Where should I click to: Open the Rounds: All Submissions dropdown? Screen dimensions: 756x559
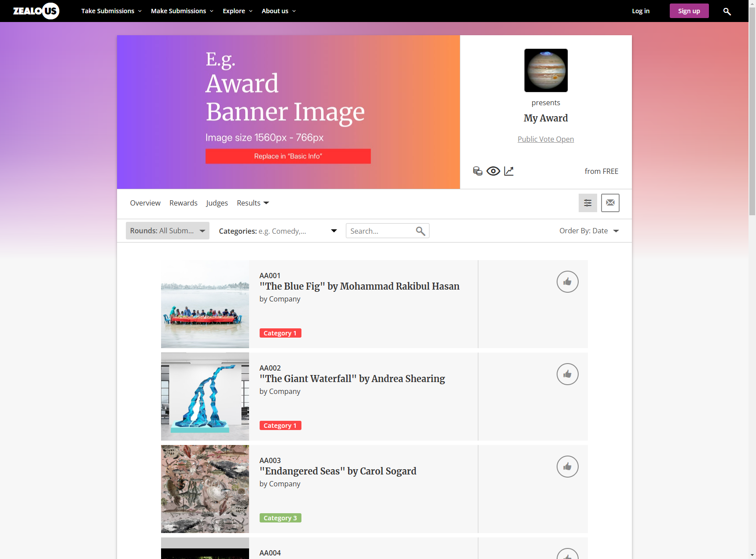[168, 231]
